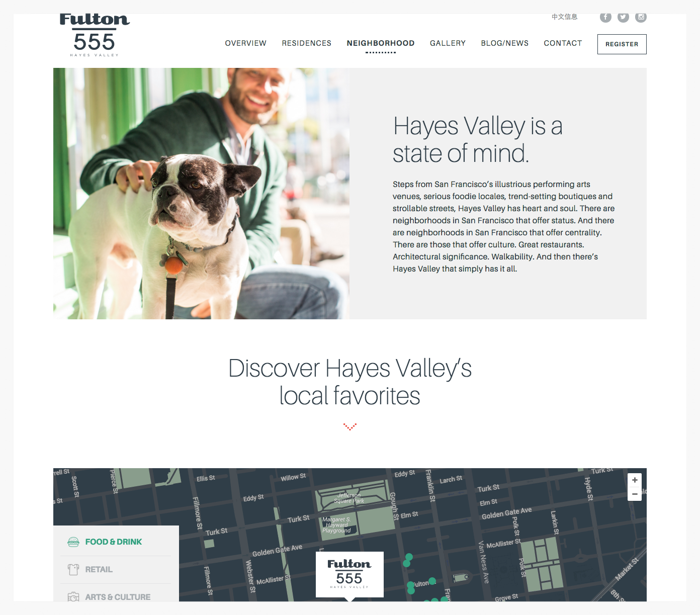This screenshot has height=615, width=700.
Task: Open the Instagram social icon
Action: click(641, 17)
